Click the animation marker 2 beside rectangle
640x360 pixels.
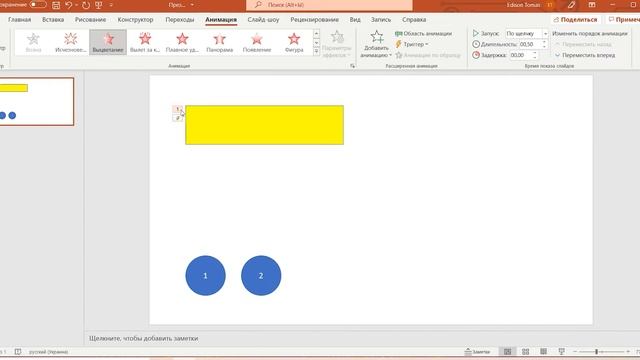[x=178, y=118]
